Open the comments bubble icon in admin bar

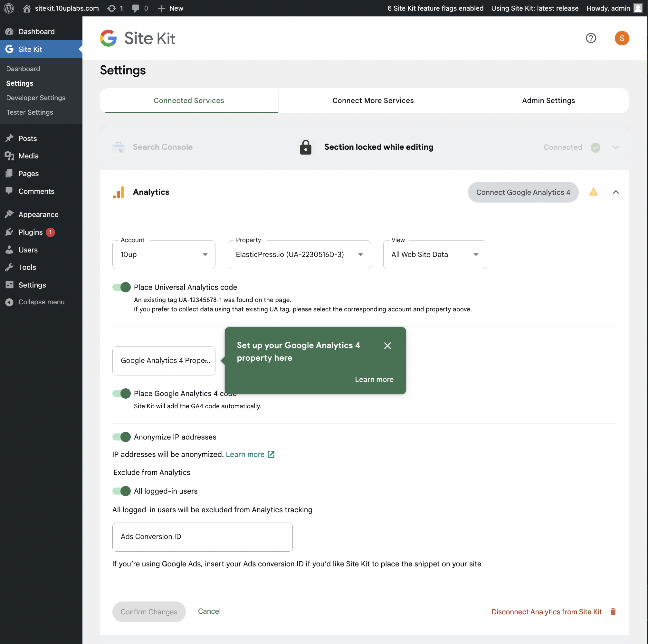(x=136, y=8)
